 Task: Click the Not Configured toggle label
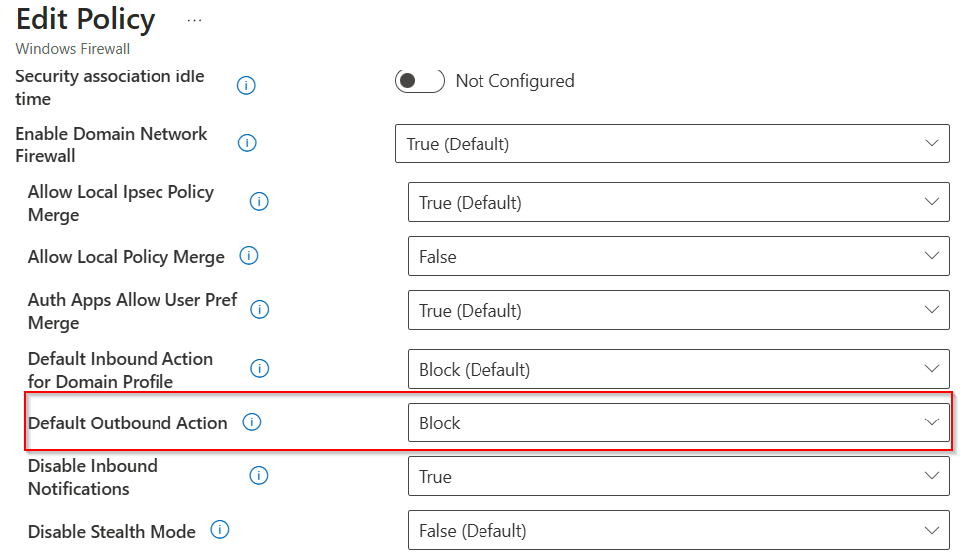514,81
